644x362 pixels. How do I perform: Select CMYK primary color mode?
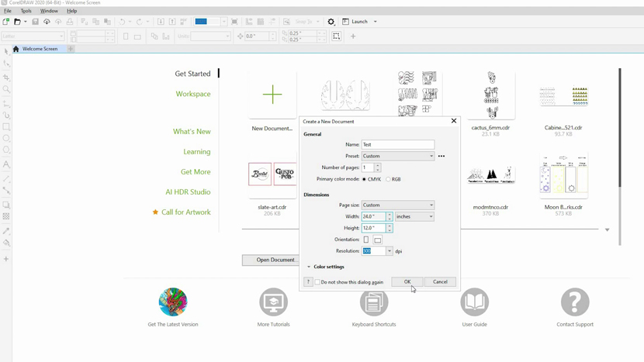tap(365, 179)
